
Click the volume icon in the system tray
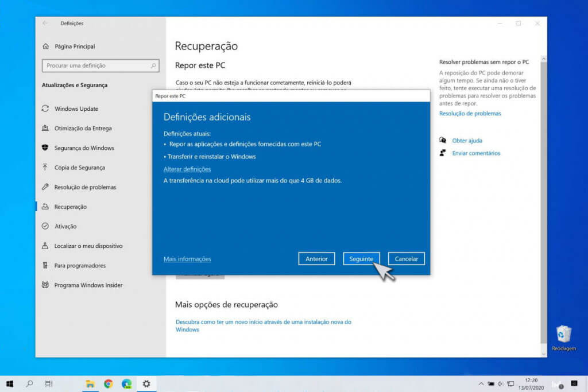(500, 384)
